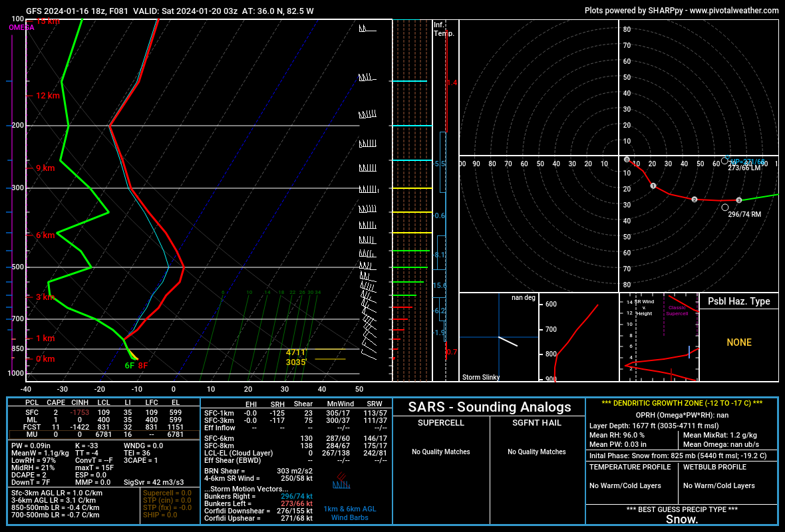Click the 1 km marker on the hodograph
Viewport: 785px width, 532px height.
click(x=653, y=186)
